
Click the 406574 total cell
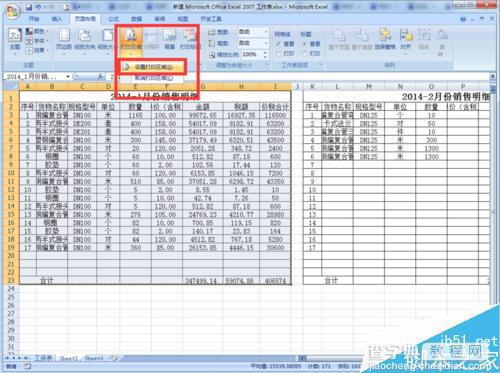(x=275, y=281)
